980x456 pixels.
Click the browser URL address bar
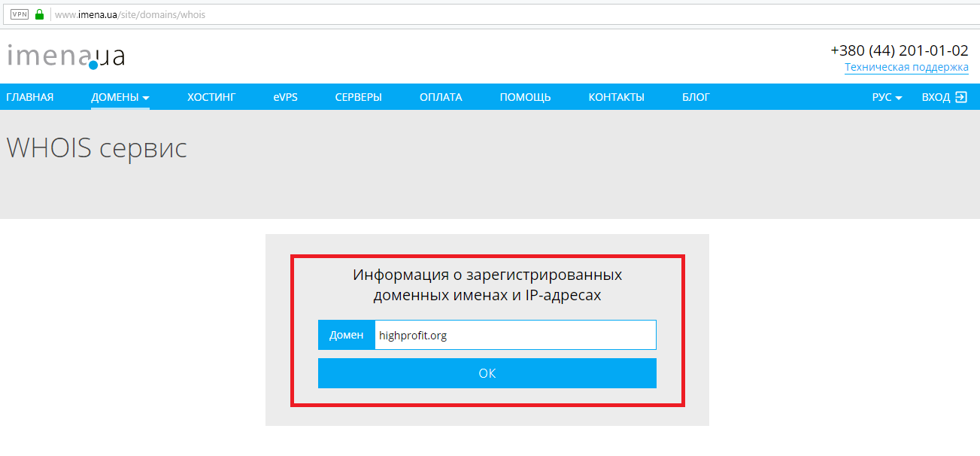(x=451, y=14)
